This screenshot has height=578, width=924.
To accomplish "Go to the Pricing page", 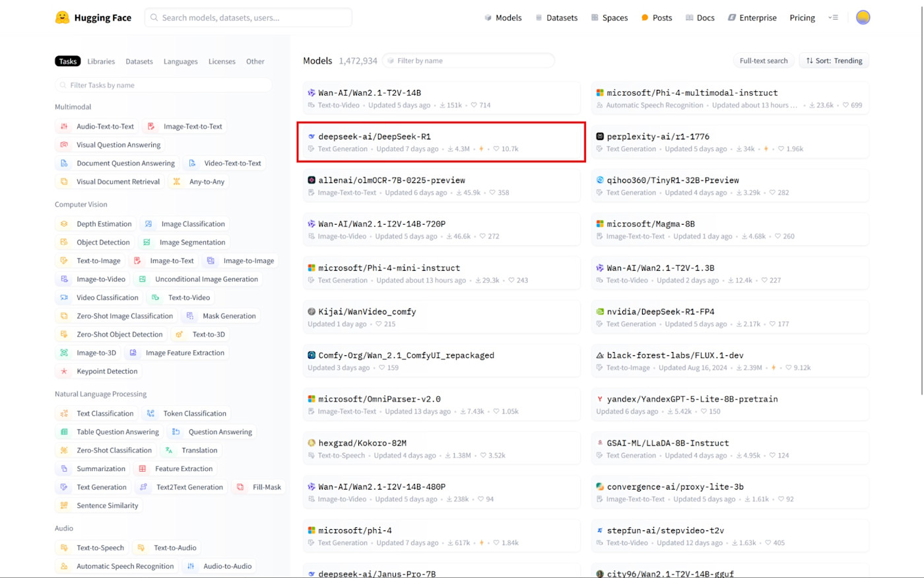I will pos(803,18).
